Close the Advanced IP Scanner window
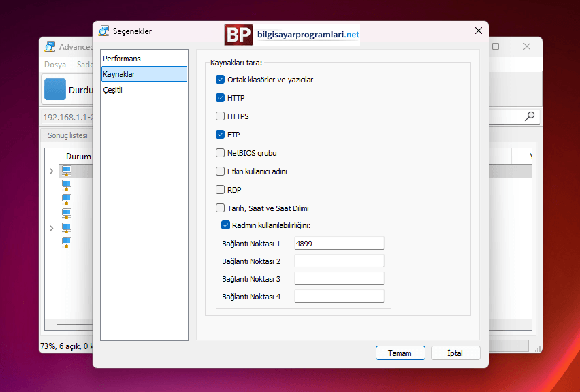This screenshot has height=392, width=580. [x=527, y=46]
